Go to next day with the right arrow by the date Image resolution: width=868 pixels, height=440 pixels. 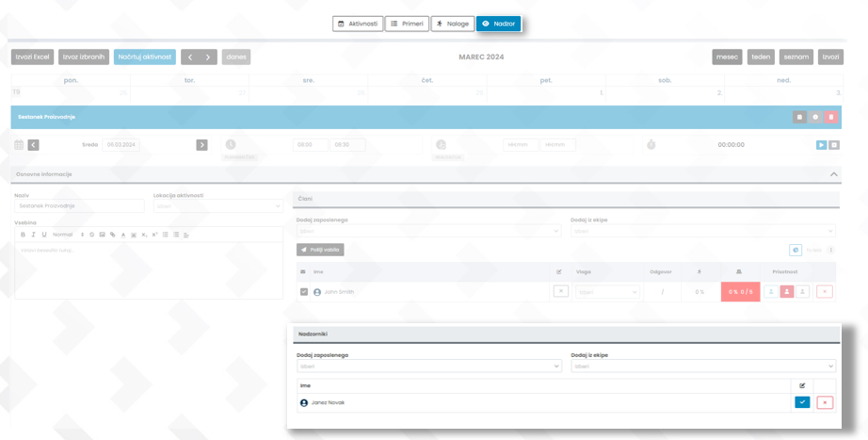201,145
